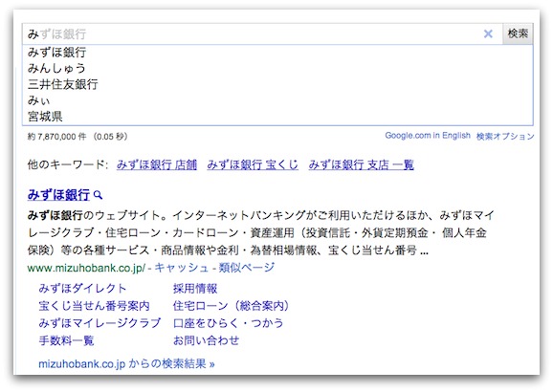Click the www.mizuhobank.co.jp/ URL text

pyautogui.click(x=86, y=269)
